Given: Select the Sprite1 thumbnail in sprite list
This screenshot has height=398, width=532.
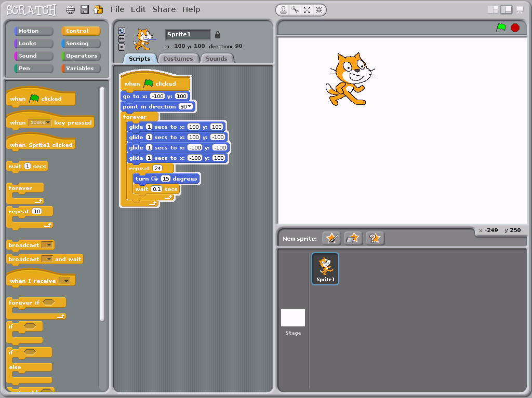Looking at the screenshot, I should coord(325,268).
